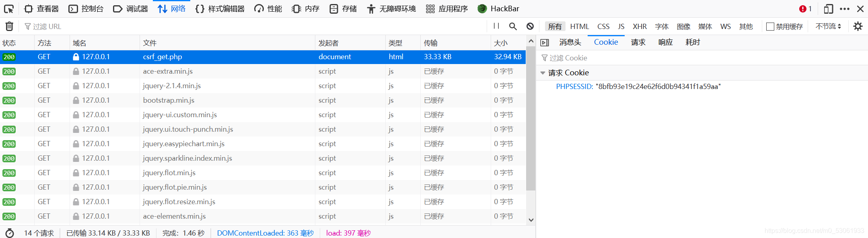Sort by 大小 (Size) column header

(x=508, y=43)
